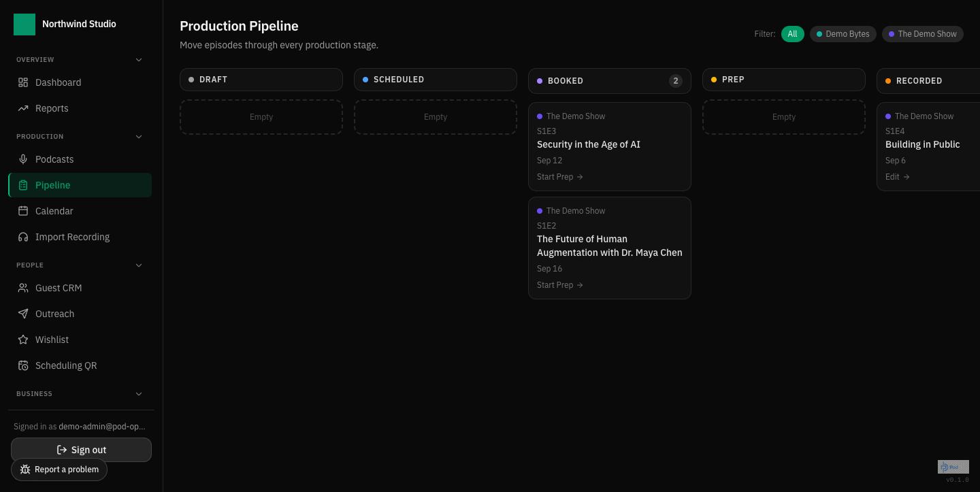Viewport: 980px width, 492px height.
Task: Open Reports from the sidebar
Action: 80,108
